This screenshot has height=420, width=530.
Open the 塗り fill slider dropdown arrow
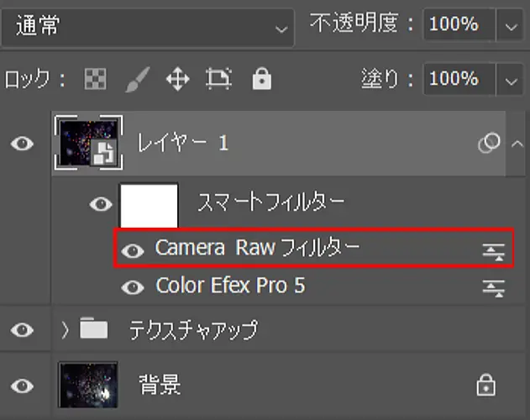click(510, 80)
